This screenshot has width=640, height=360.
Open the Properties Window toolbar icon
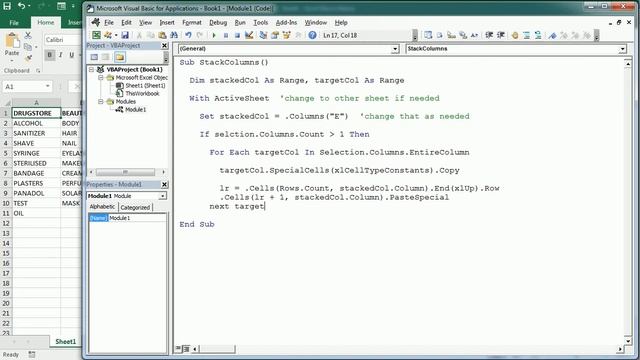(x=275, y=35)
